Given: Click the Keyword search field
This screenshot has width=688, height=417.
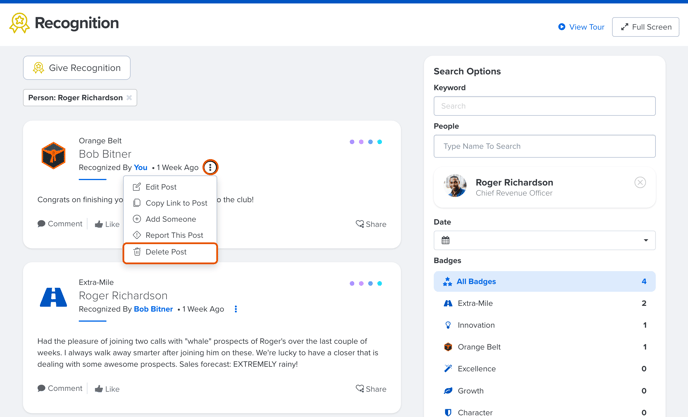Looking at the screenshot, I should pyautogui.click(x=545, y=106).
